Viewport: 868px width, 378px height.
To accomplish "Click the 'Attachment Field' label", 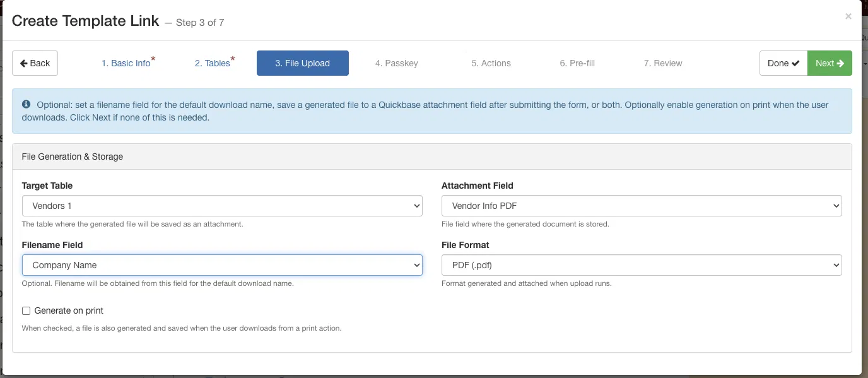I will click(x=478, y=186).
